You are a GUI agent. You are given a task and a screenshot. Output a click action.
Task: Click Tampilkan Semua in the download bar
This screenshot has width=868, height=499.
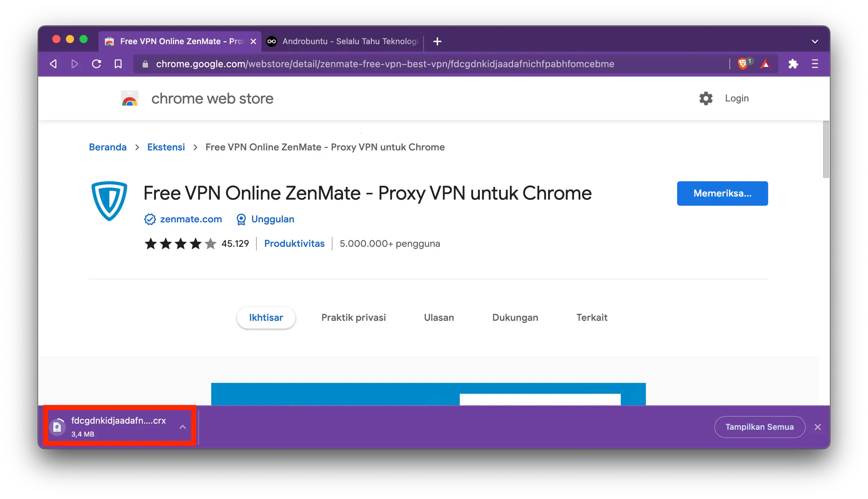tap(760, 427)
